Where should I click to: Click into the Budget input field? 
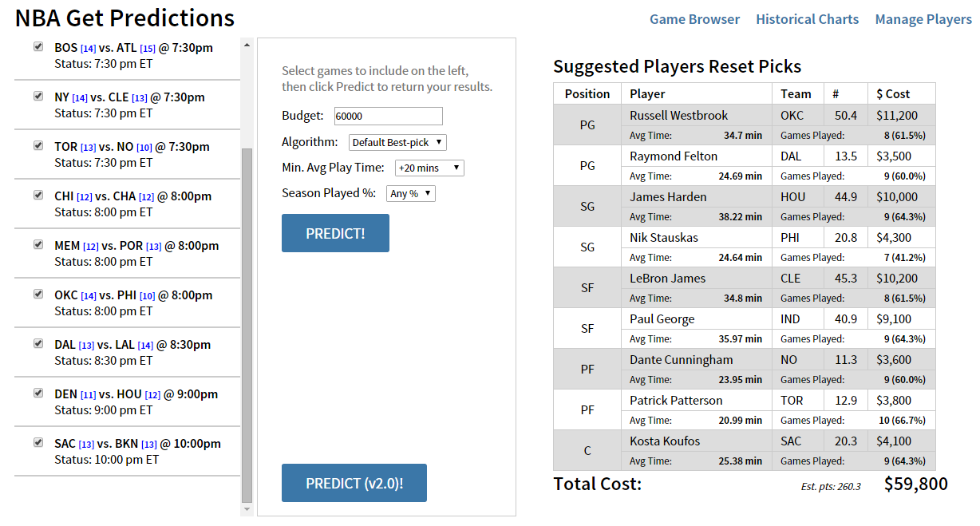point(388,117)
